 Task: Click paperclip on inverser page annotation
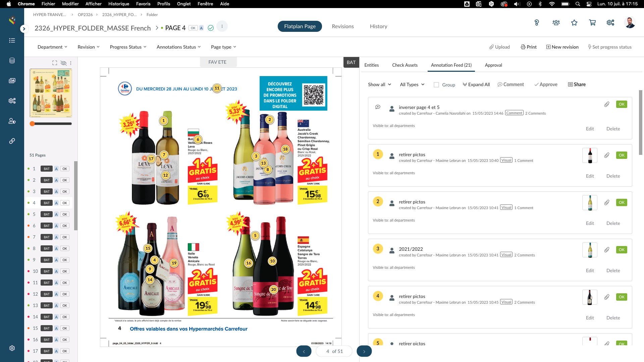(x=607, y=104)
